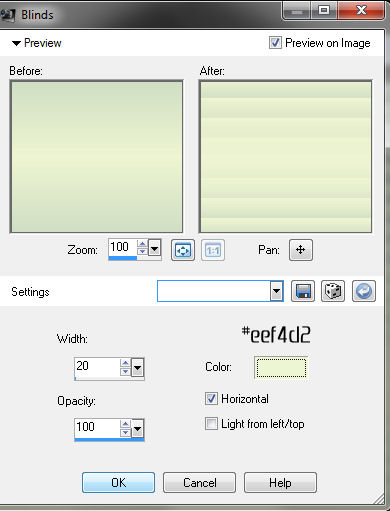Enable Light from left/top checkbox

click(x=211, y=424)
